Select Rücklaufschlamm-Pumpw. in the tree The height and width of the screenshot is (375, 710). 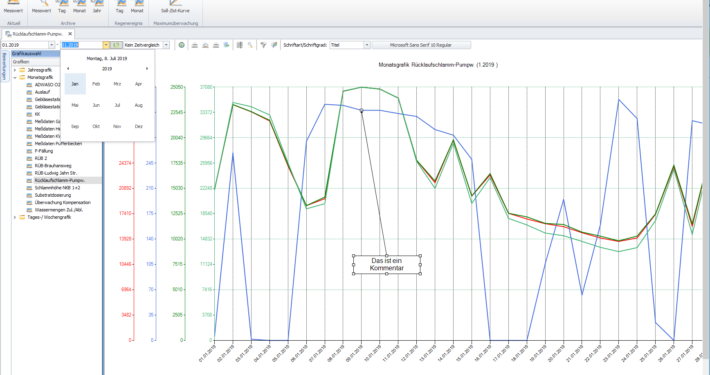point(60,180)
